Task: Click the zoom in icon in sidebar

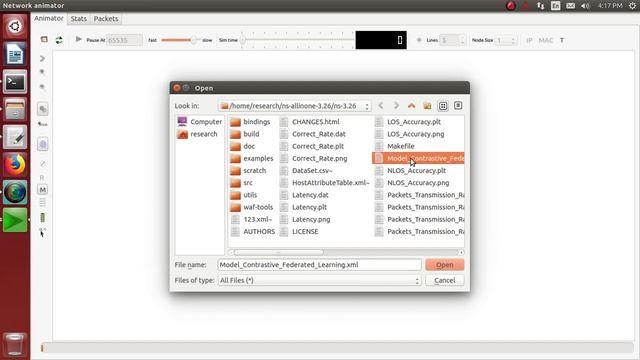Action: (x=42, y=72)
